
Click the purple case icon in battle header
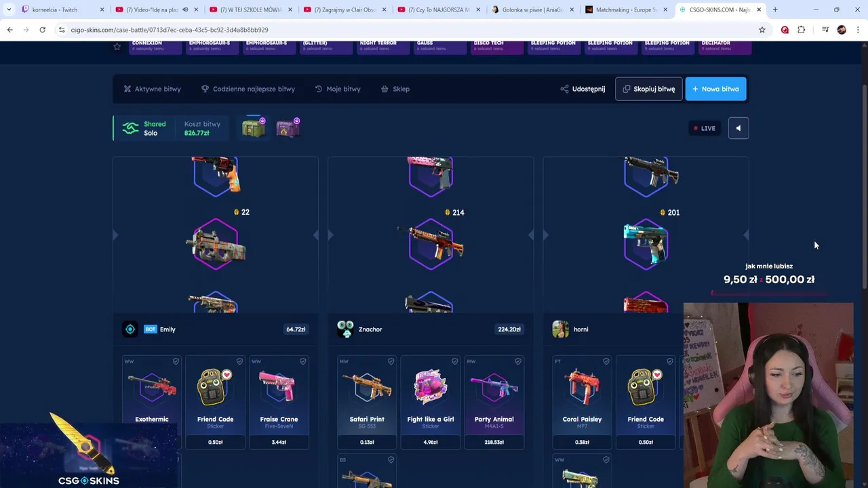[x=288, y=127]
